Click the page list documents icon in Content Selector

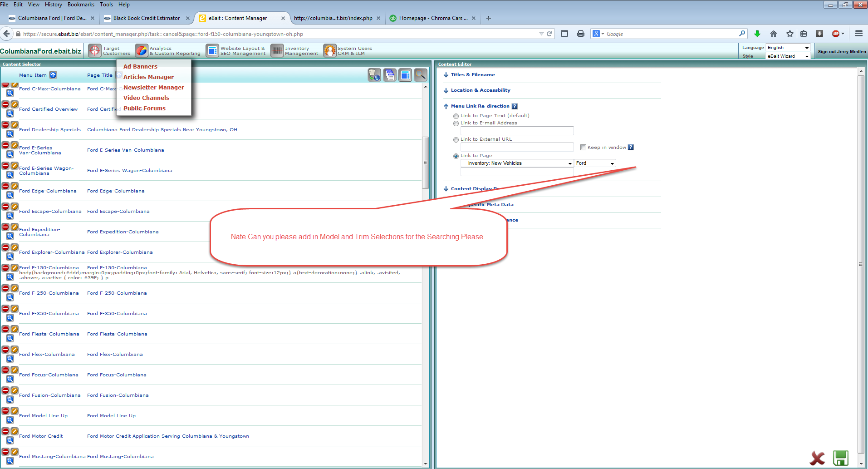tap(390, 75)
